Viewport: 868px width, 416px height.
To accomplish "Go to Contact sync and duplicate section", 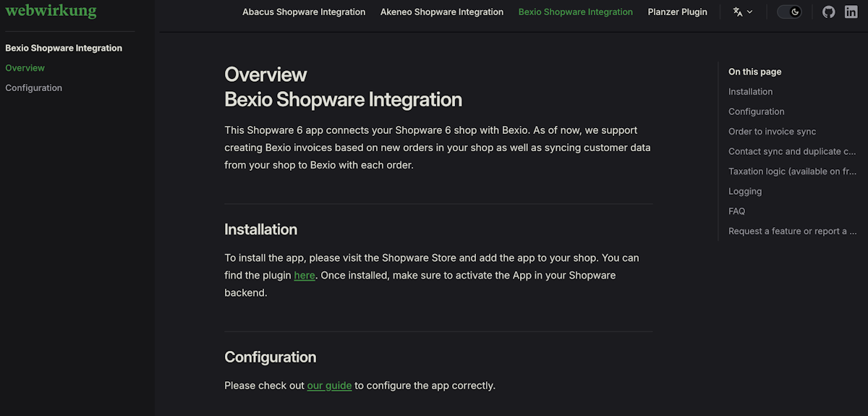I will coord(792,151).
